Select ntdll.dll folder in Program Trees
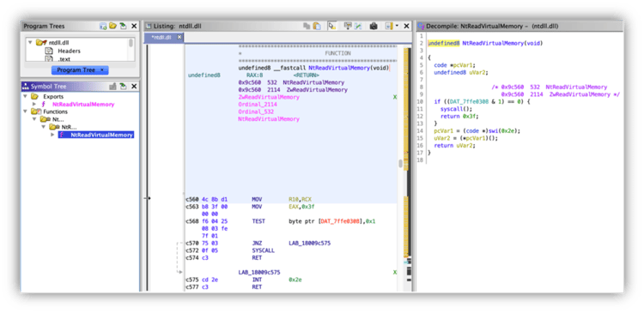The height and width of the screenshot is (313, 644). [53, 43]
